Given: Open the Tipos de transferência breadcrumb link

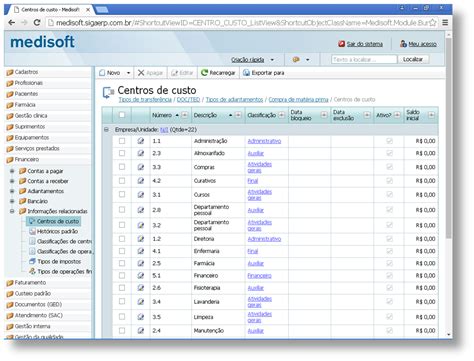Looking at the screenshot, I should pyautogui.click(x=145, y=100).
